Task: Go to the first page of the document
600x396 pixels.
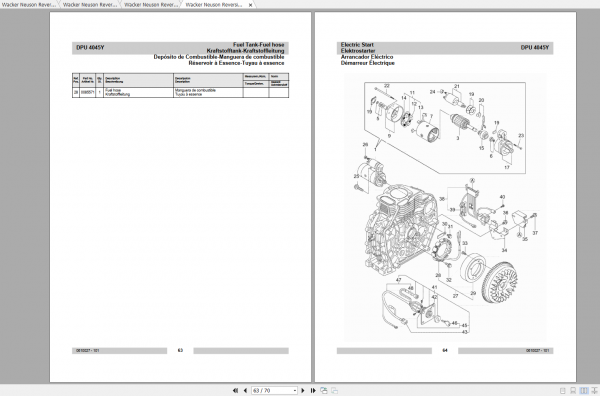Action: (235, 391)
